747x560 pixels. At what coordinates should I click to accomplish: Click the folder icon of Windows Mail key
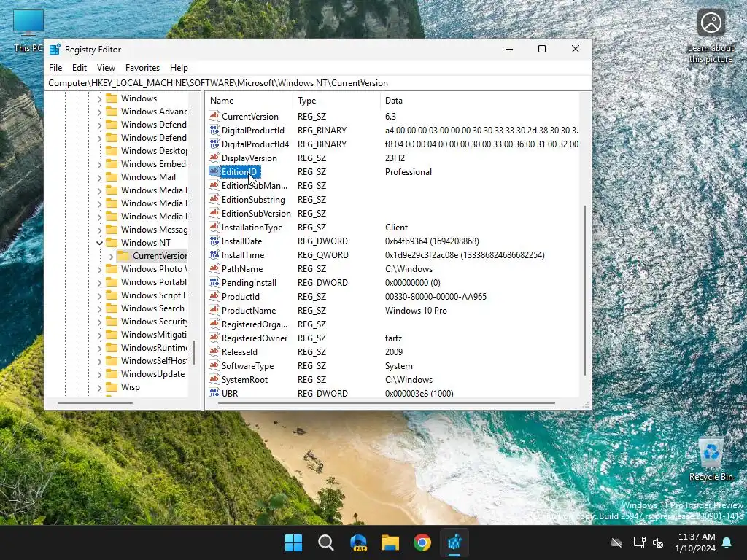point(112,176)
